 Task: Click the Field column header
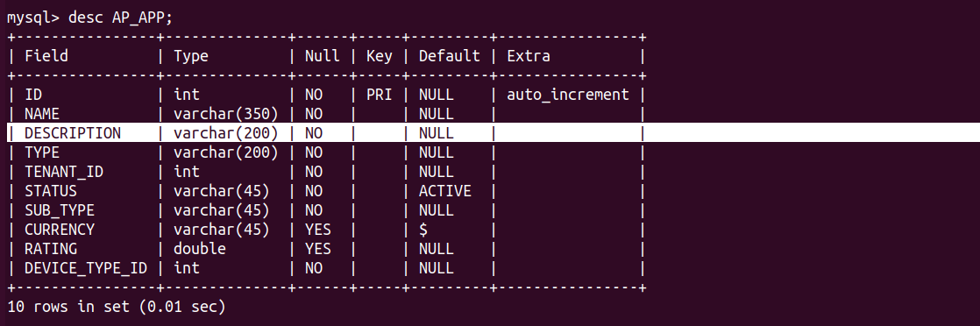click(x=46, y=56)
